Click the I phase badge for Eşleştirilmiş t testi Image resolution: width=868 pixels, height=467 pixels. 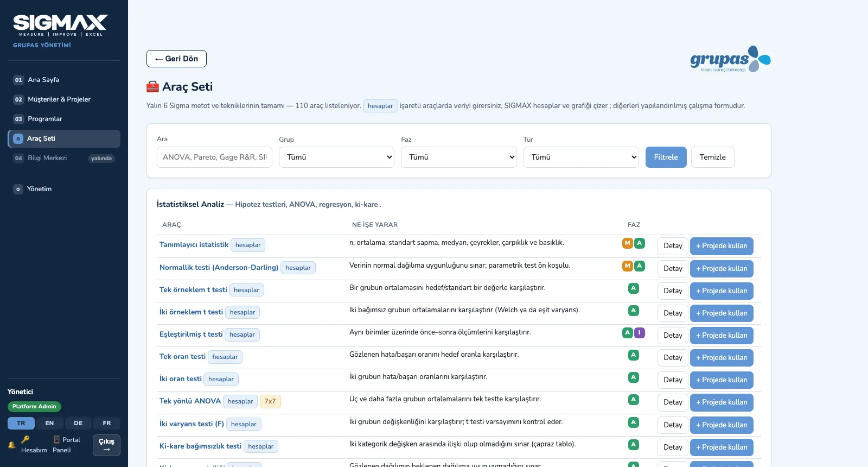pos(640,333)
